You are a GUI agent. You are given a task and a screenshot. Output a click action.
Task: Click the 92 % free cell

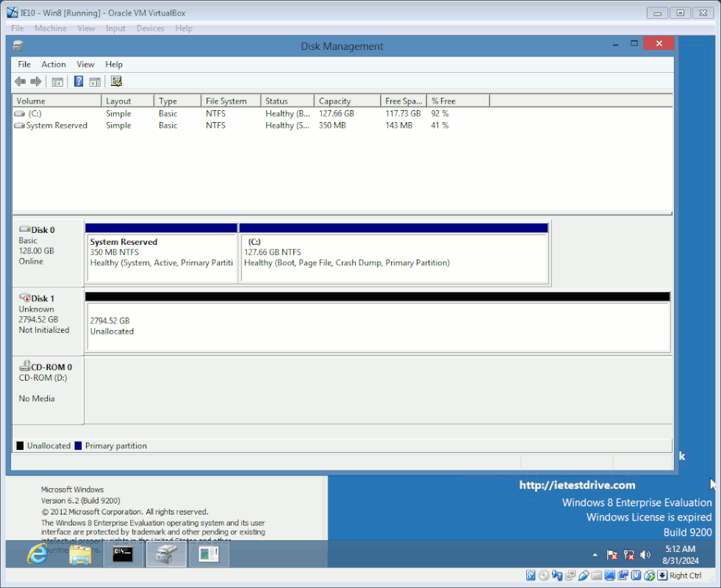(440, 113)
